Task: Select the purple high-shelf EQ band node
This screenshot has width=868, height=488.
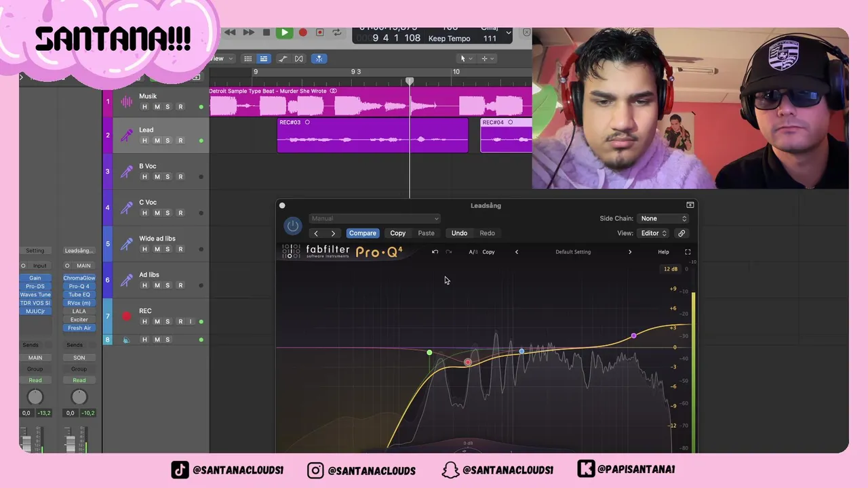Action: pos(634,335)
